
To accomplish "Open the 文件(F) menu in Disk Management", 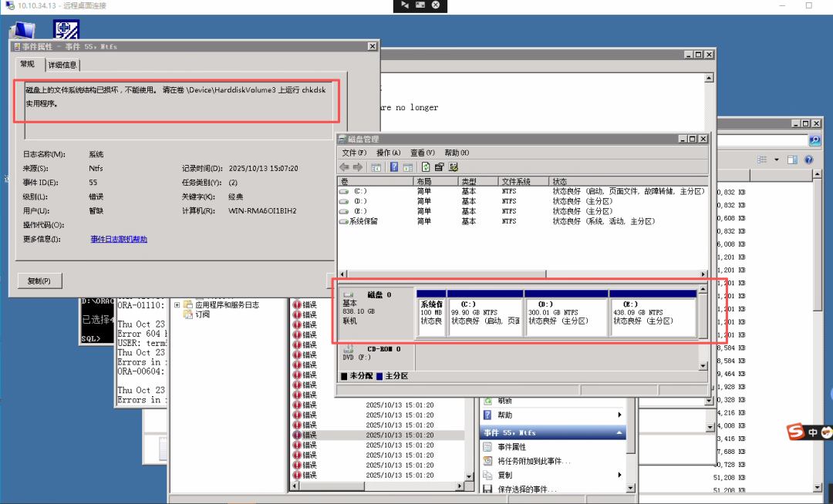I will pos(354,153).
